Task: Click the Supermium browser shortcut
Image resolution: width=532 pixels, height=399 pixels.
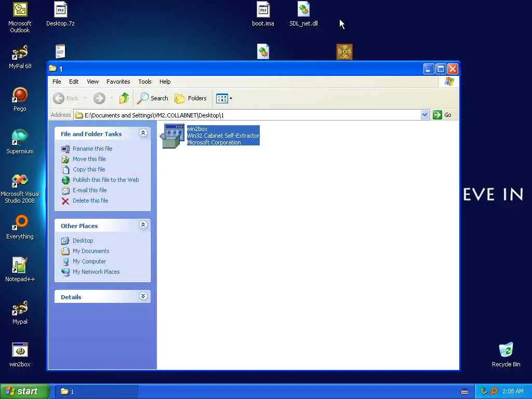Action: tap(20, 142)
